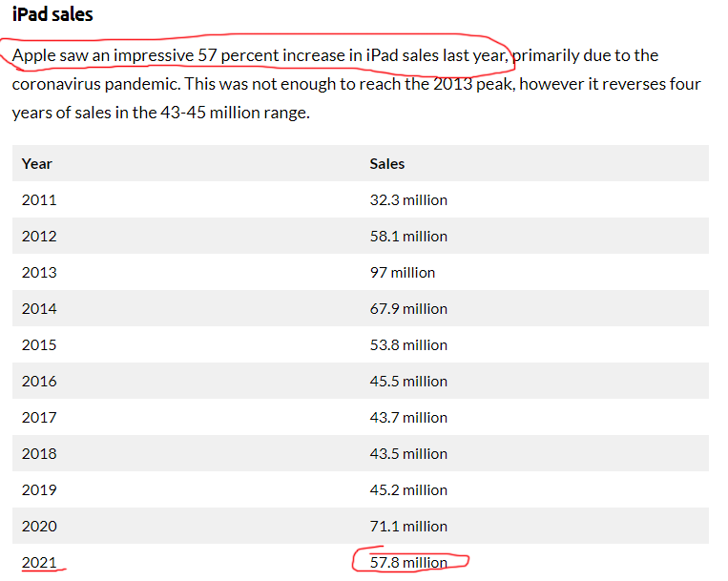Click the "Year" column header
The height and width of the screenshot is (581, 728).
pyautogui.click(x=36, y=164)
